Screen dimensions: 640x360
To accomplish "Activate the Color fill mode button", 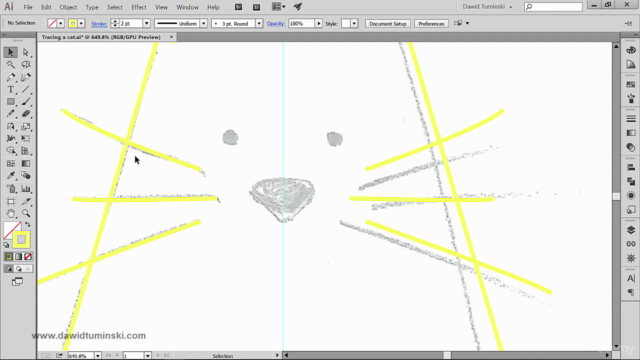I will coord(9,257).
